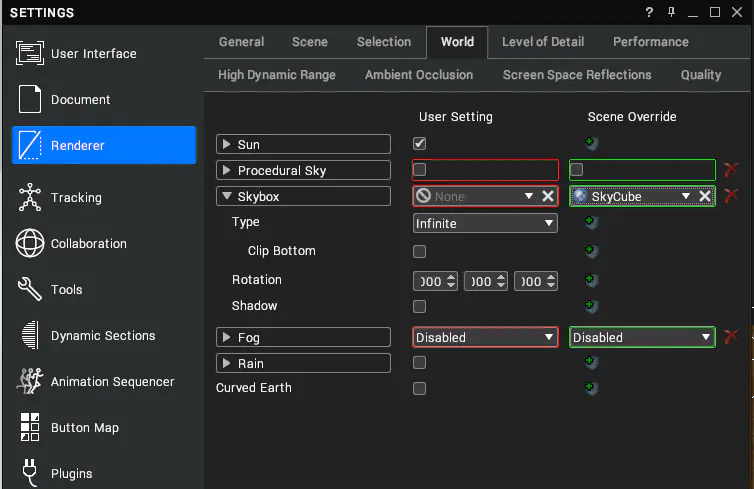The width and height of the screenshot is (754, 489).
Task: Open the Fog user setting Disabled dropdown
Action: [485, 337]
